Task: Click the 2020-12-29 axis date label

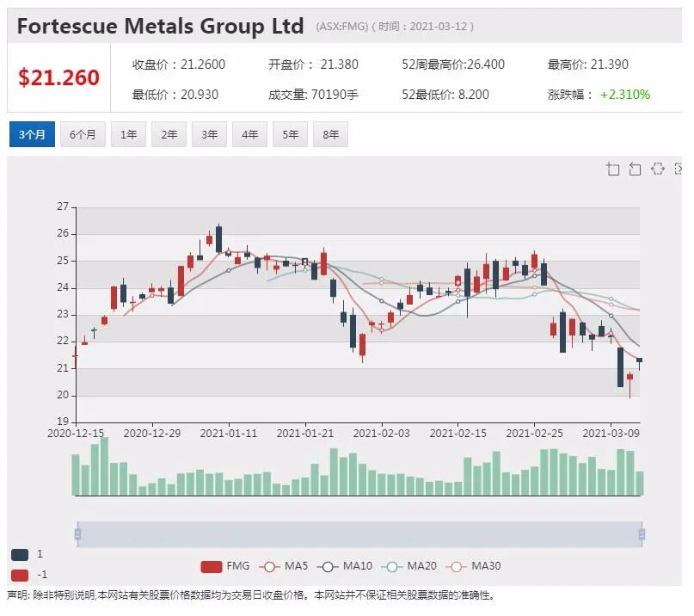Action: click(x=152, y=433)
